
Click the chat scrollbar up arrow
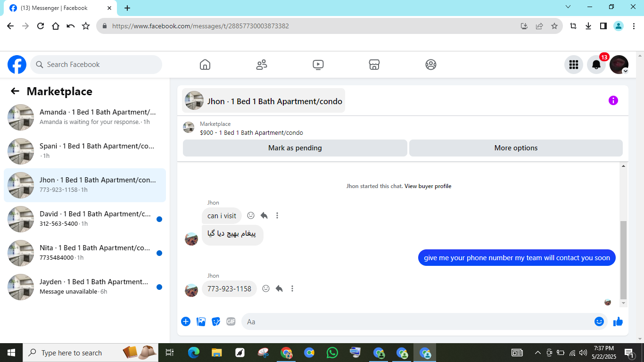(x=624, y=166)
